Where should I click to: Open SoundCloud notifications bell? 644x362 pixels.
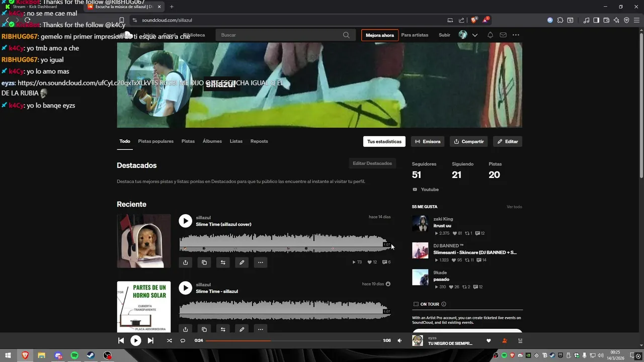pyautogui.click(x=490, y=35)
